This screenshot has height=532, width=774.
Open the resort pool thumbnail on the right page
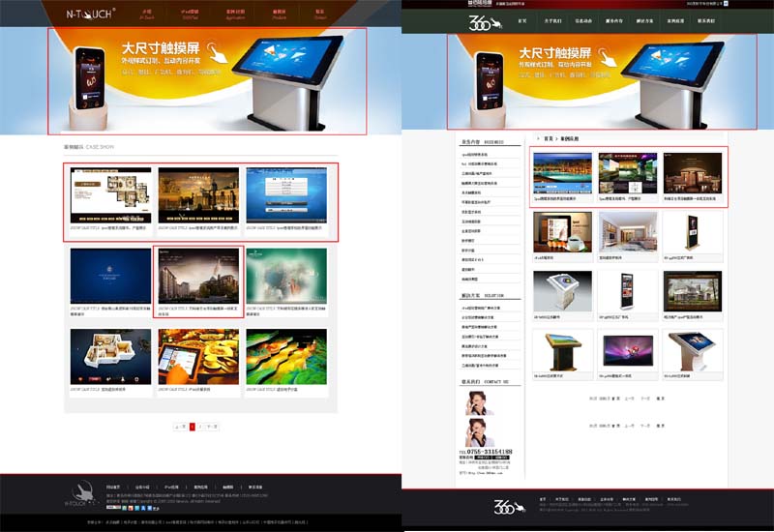point(560,173)
